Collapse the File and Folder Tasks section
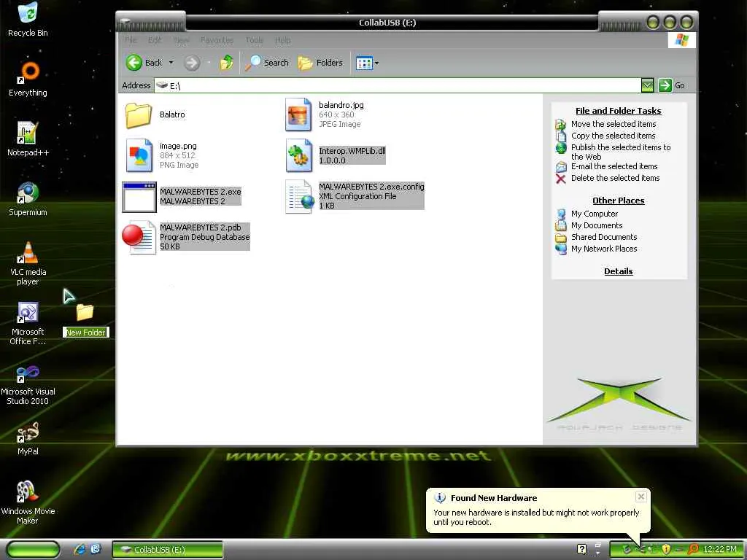This screenshot has width=747, height=560. point(618,111)
